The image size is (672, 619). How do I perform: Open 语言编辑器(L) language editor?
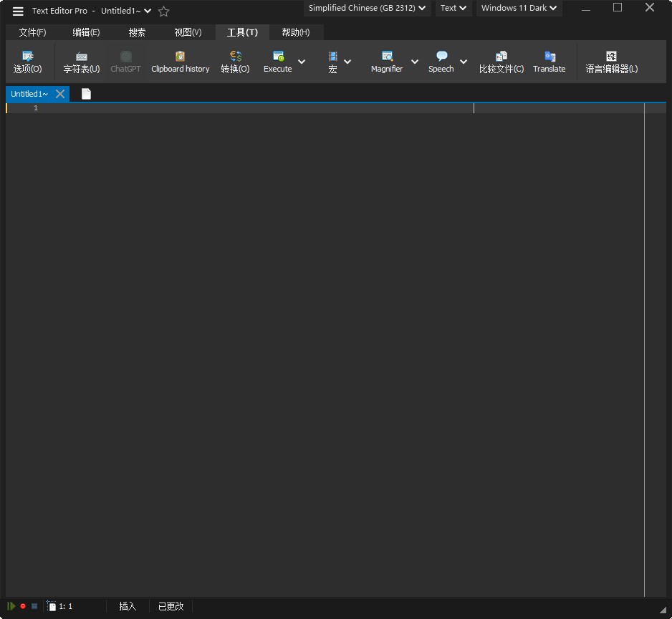(x=612, y=62)
